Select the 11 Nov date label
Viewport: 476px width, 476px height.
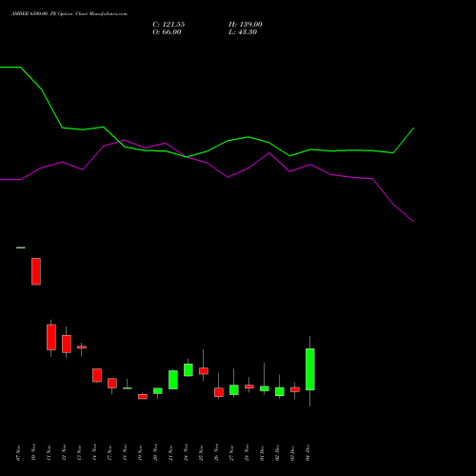pos(49,453)
